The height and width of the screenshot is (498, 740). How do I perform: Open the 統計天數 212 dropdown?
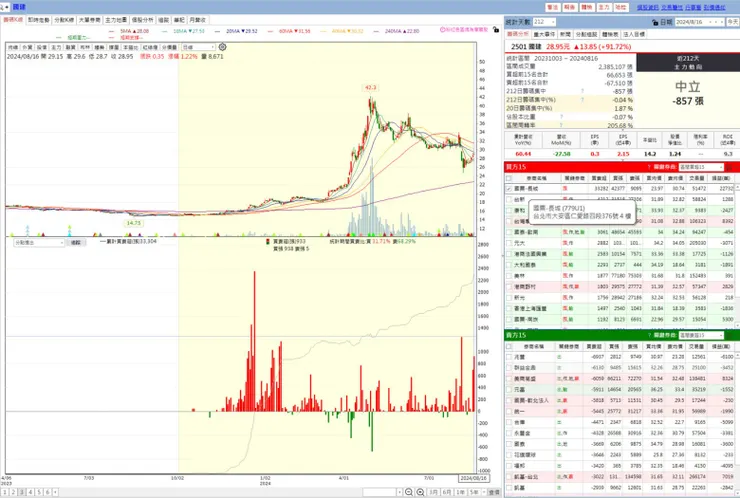coord(544,22)
